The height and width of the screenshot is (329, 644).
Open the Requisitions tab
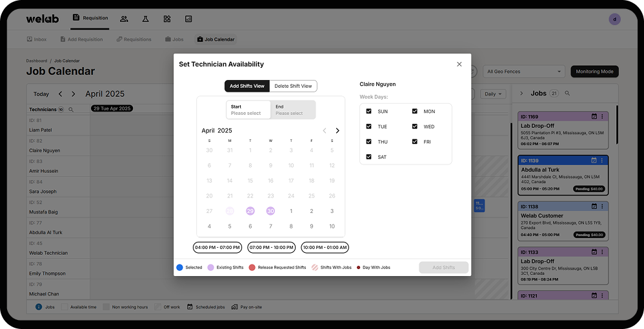[x=134, y=39]
